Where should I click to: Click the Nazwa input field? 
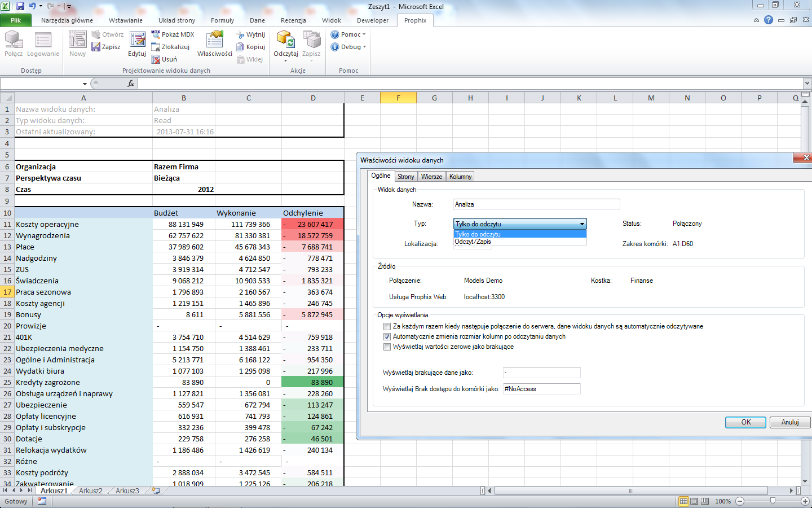536,204
